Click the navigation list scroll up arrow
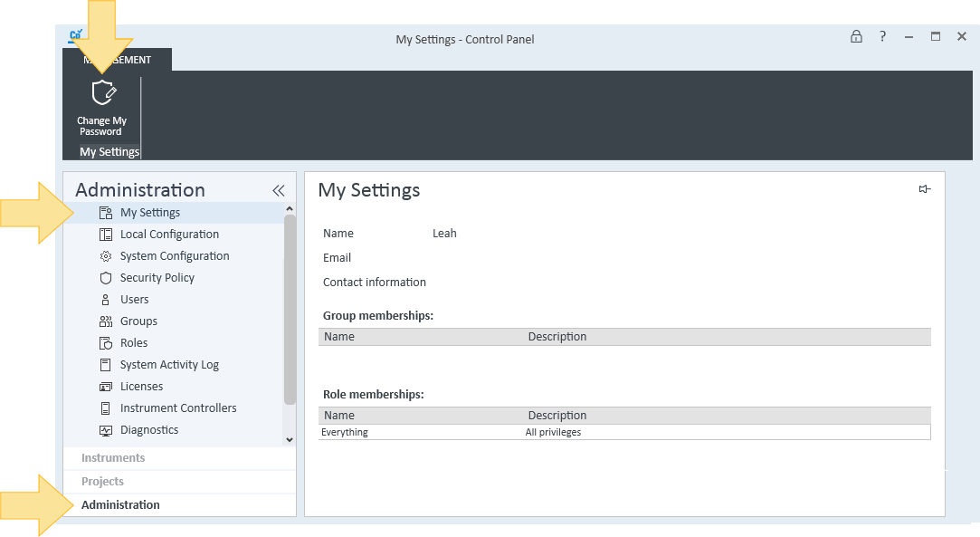The height and width of the screenshot is (537, 980). click(290, 209)
